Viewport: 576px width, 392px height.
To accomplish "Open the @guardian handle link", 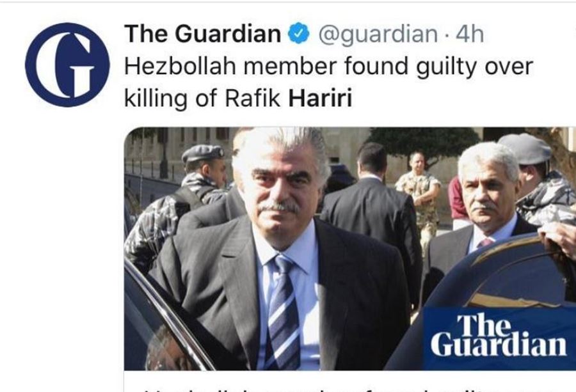I will (378, 34).
